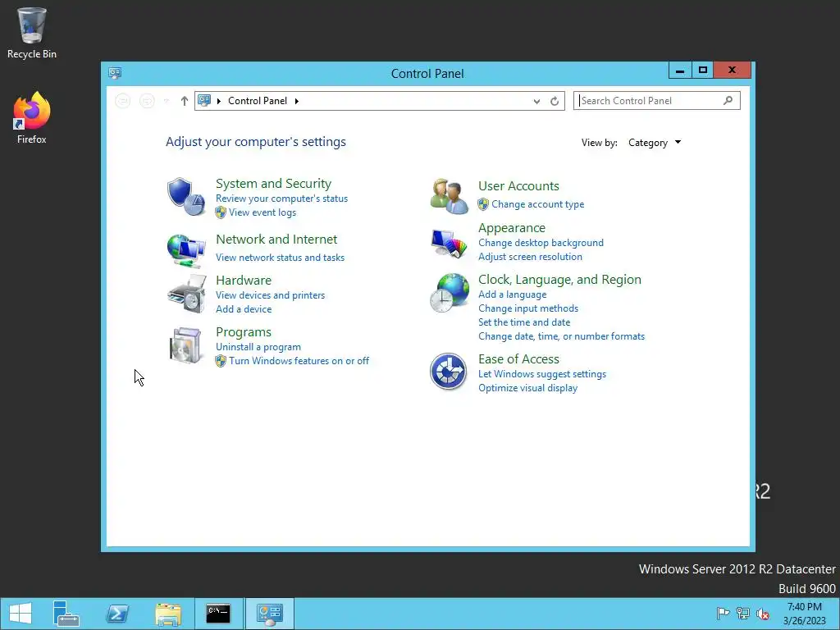Expand the arrow before Control Panel breadcrumb
Viewport: 840px width, 630px height.
tap(218, 101)
